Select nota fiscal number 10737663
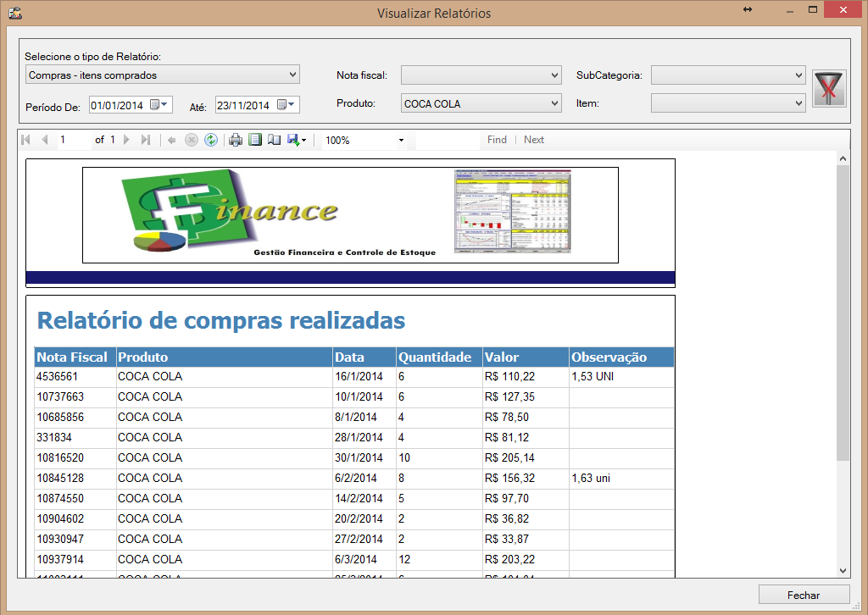The height and width of the screenshot is (615, 868). pos(60,397)
